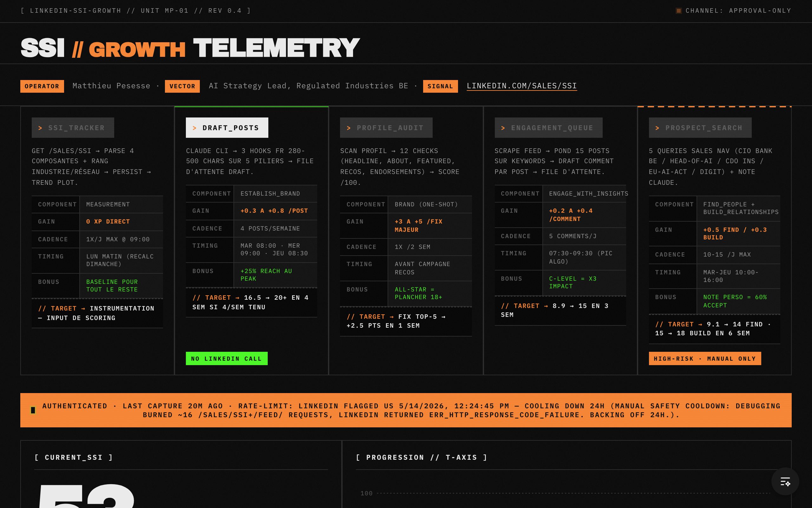Click the 10-15 /J MAX cadence cell

click(738, 255)
